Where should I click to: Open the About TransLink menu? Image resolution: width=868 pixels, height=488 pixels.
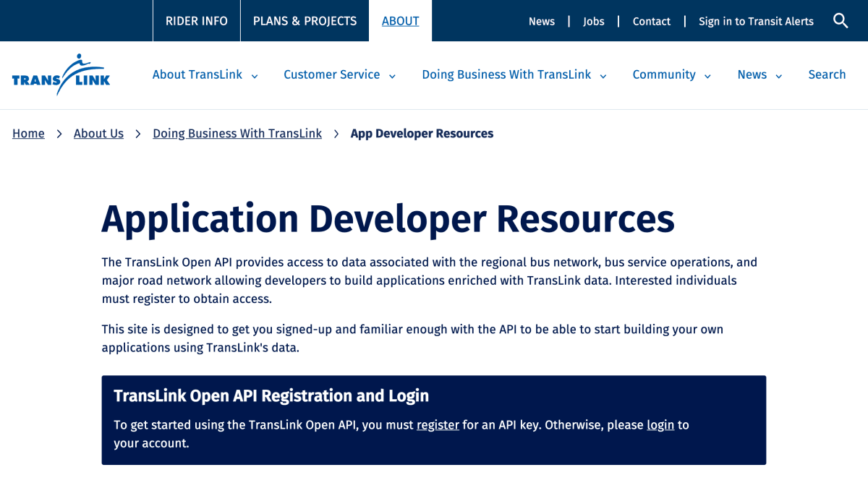click(x=197, y=74)
